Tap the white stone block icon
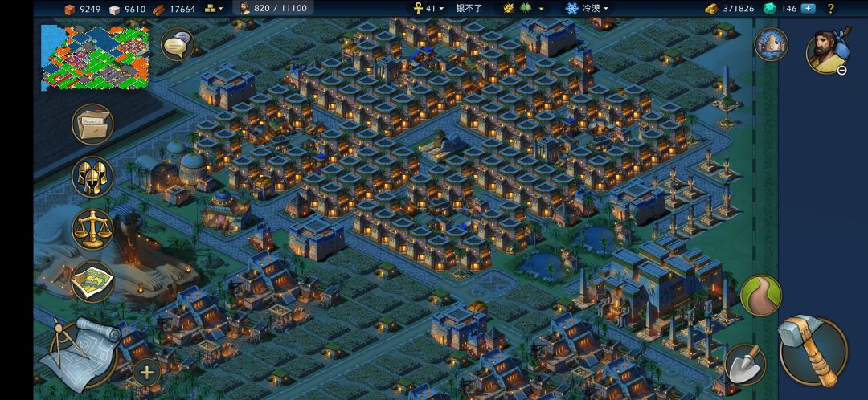The height and width of the screenshot is (400, 868). tap(115, 9)
